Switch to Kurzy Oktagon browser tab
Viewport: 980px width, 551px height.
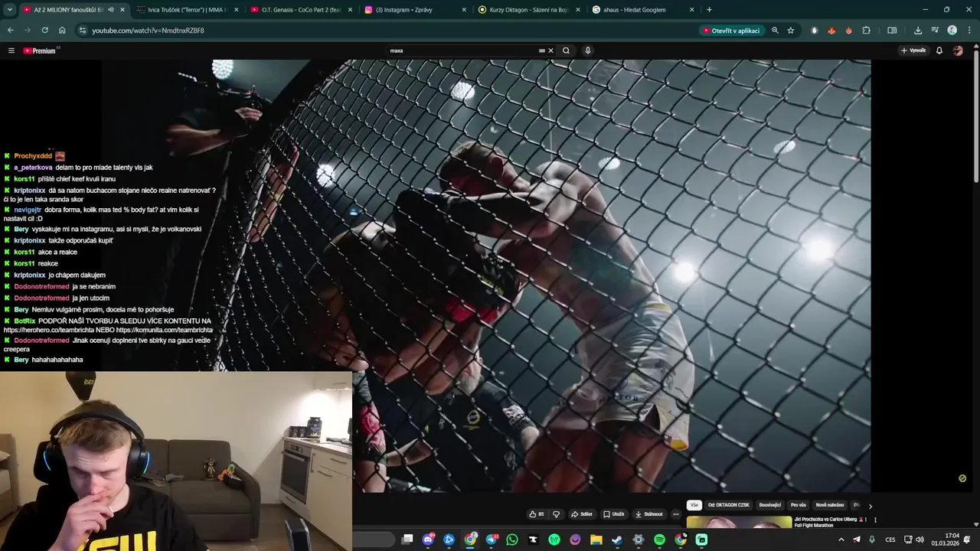(528, 10)
